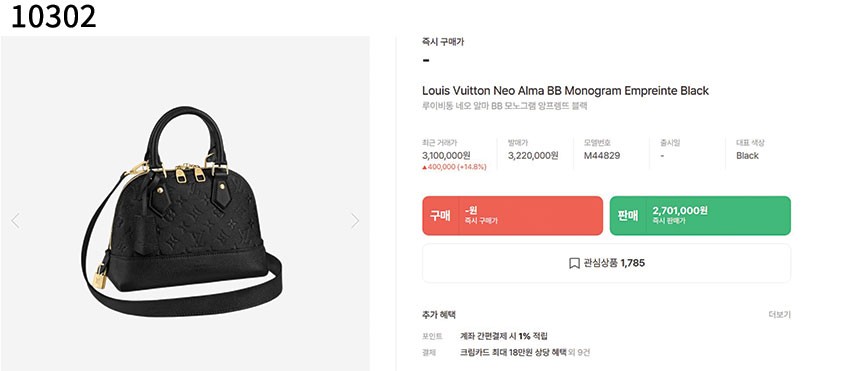Advance to the next product image
The height and width of the screenshot is (371, 860).
point(355,221)
